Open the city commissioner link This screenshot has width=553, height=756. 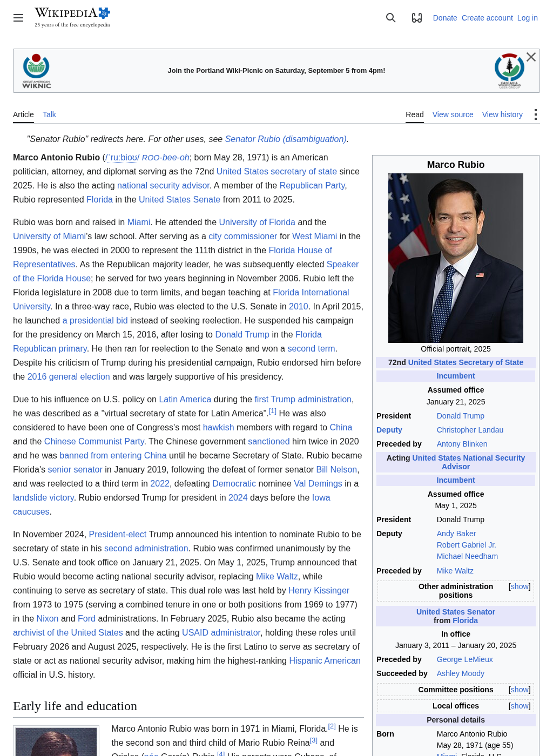242,236
